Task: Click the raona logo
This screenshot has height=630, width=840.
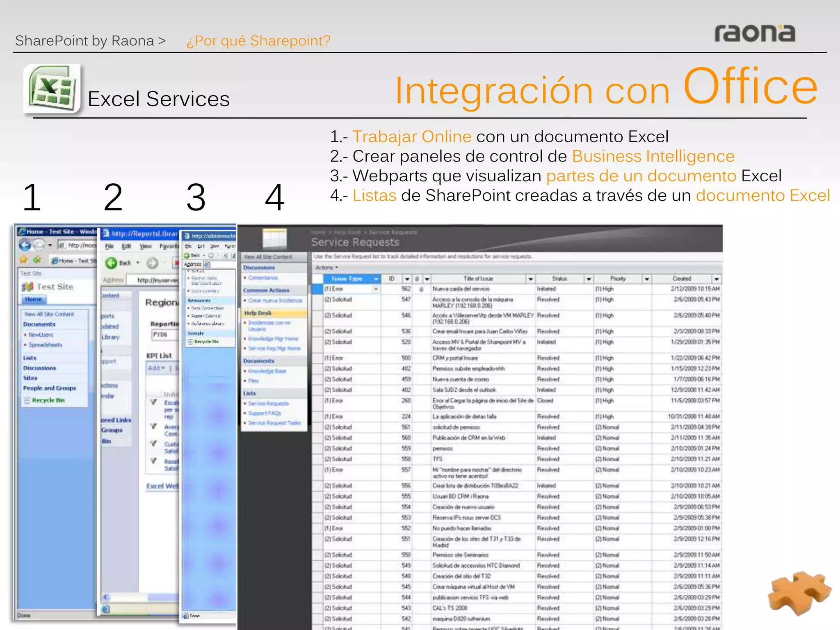Action: (x=755, y=33)
